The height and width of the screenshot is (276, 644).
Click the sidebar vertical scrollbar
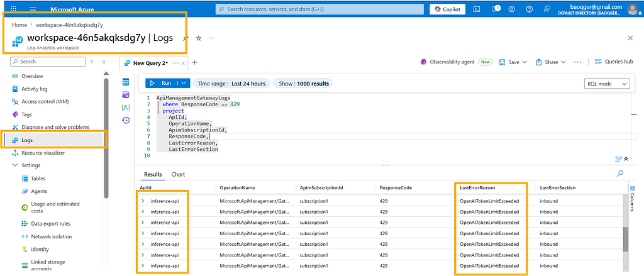[x=106, y=138]
